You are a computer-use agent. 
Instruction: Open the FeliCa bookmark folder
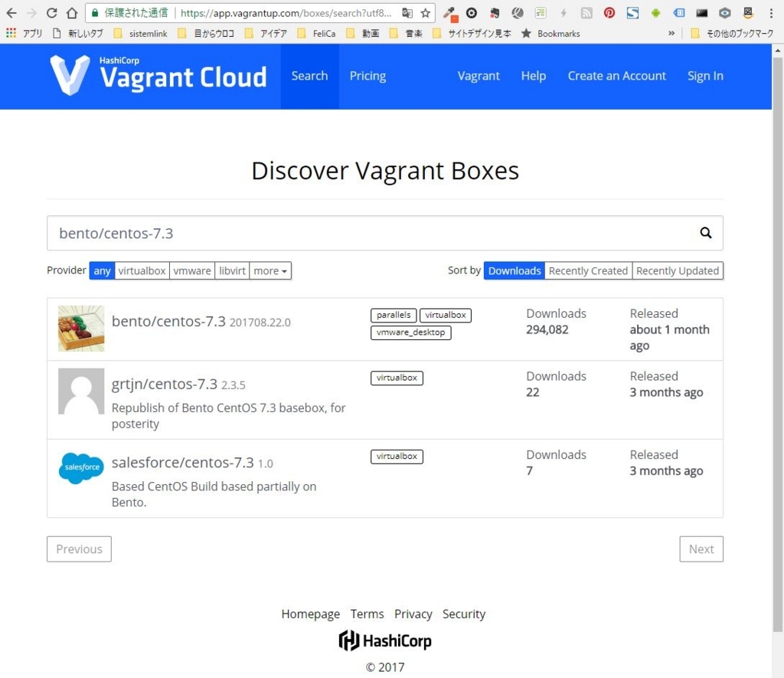pos(316,34)
